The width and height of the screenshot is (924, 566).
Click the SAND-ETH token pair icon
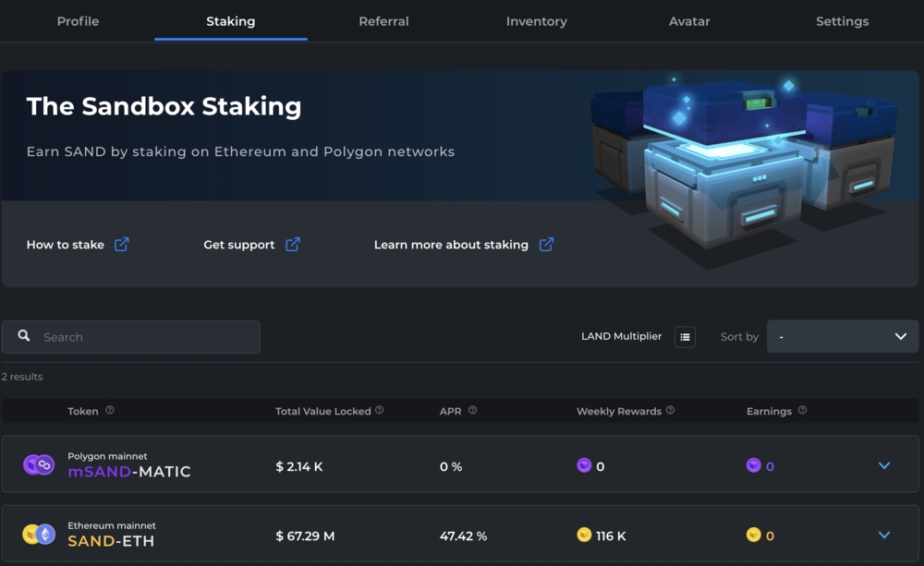(39, 535)
